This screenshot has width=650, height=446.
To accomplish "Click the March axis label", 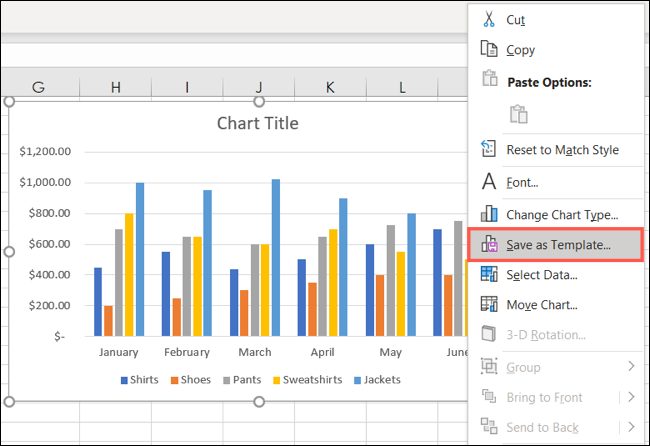I will click(x=255, y=352).
